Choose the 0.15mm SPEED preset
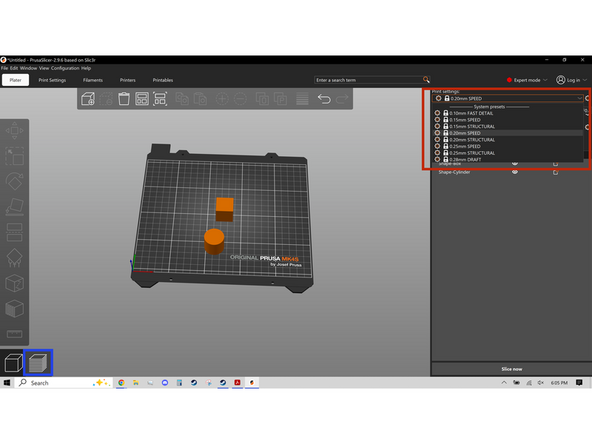 508,120
